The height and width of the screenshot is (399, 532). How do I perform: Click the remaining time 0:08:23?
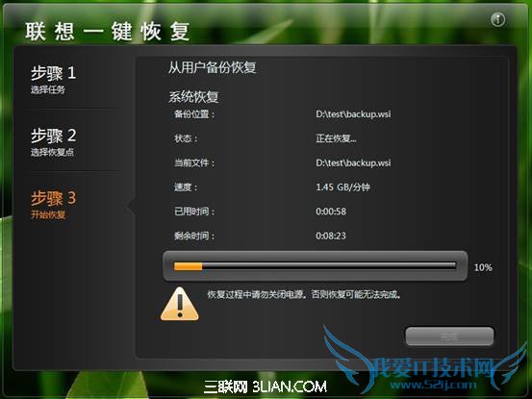click(331, 236)
